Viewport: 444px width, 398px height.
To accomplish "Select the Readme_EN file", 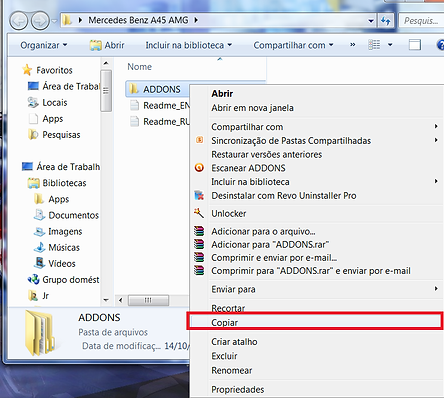I will (x=160, y=105).
